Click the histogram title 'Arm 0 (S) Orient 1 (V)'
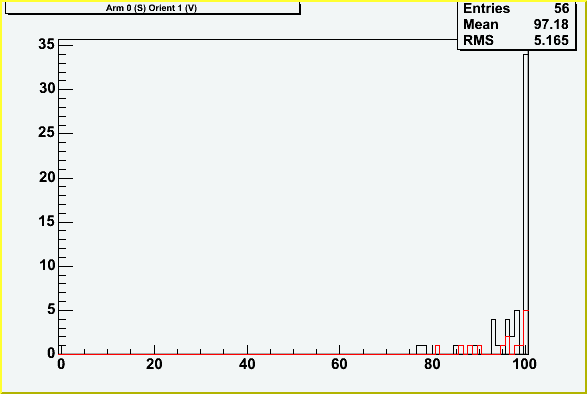The height and width of the screenshot is (394, 587). point(151,8)
